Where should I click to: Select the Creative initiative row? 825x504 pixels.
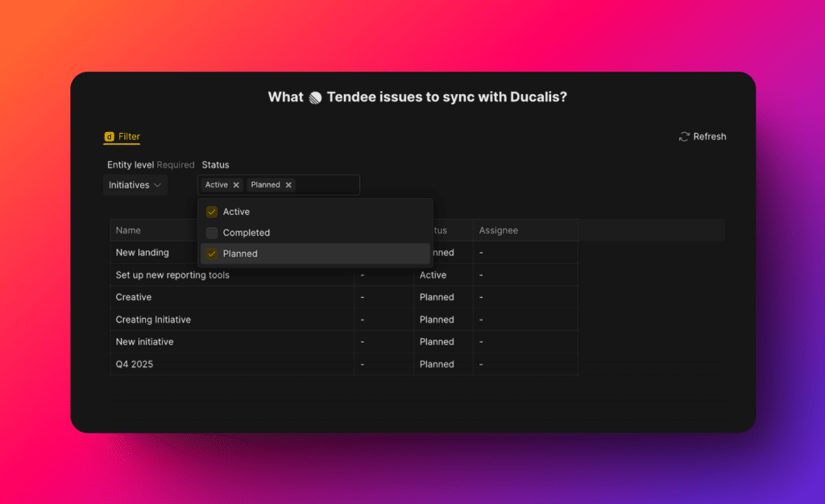(x=134, y=297)
